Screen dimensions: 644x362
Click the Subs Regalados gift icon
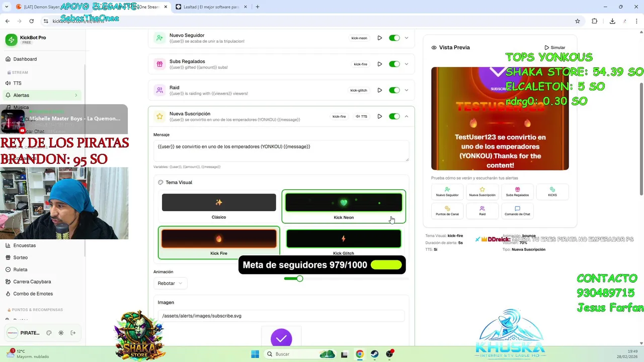(159, 64)
